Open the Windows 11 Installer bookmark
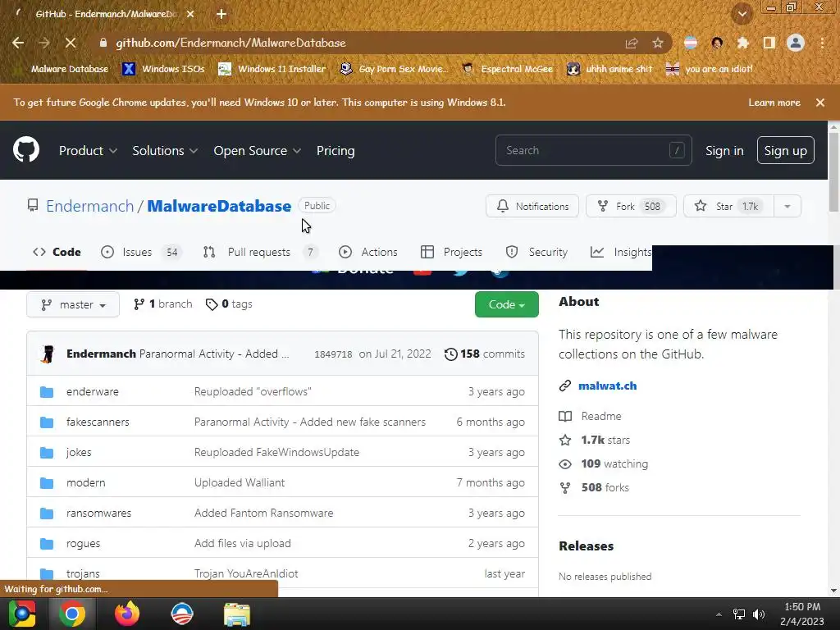Viewport: 840px width, 630px height. 272,69
